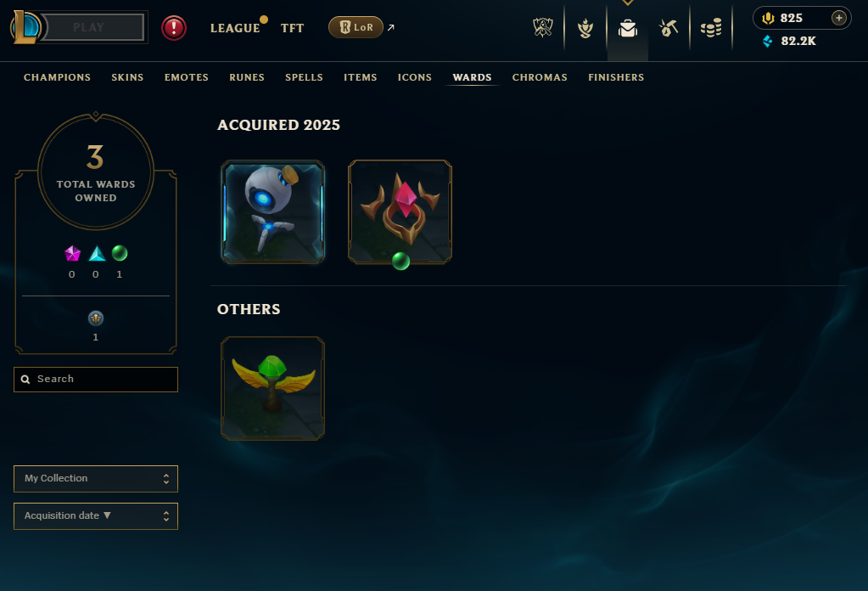Click the League of Legends logo icon
The width and height of the screenshot is (868, 591).
(x=25, y=27)
